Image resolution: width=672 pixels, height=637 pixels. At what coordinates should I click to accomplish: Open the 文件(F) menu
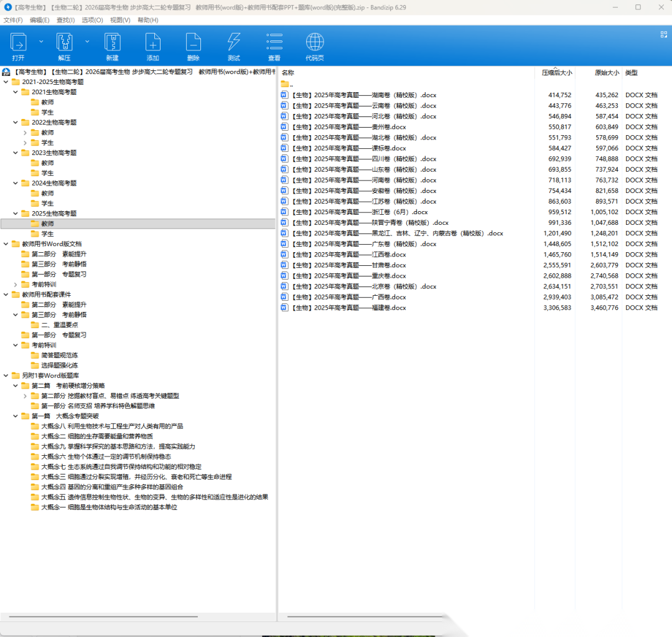coord(13,20)
